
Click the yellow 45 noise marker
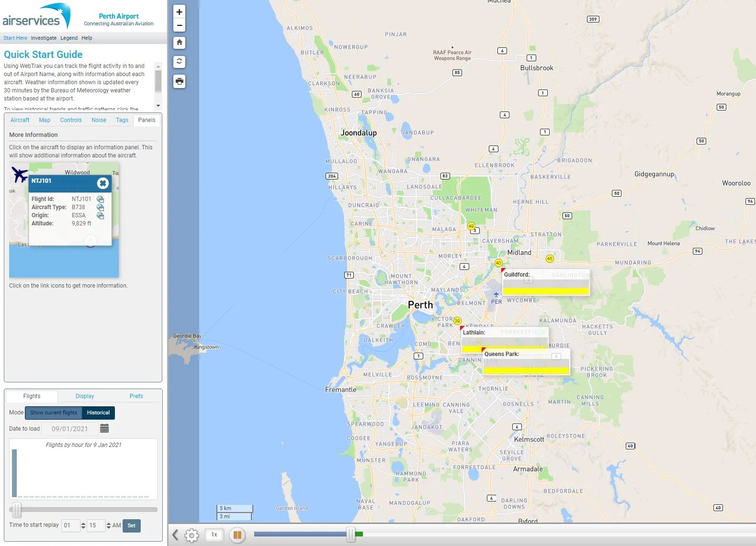(550, 258)
